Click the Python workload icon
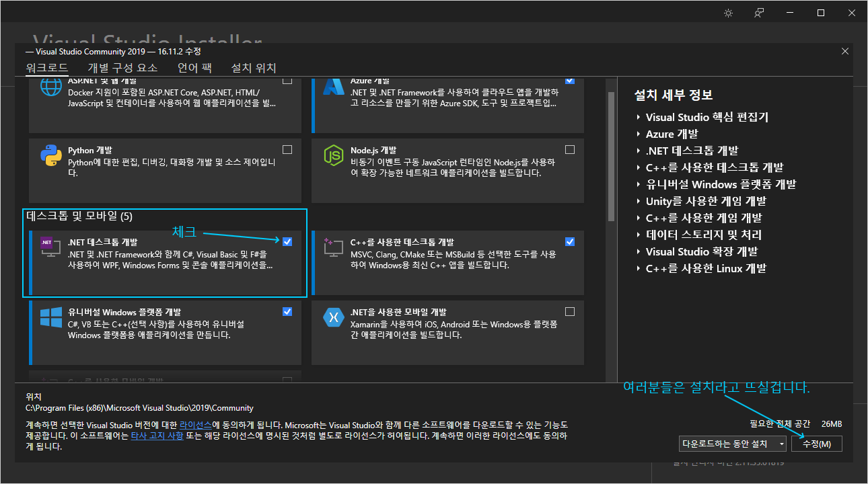The image size is (868, 484). (x=51, y=155)
